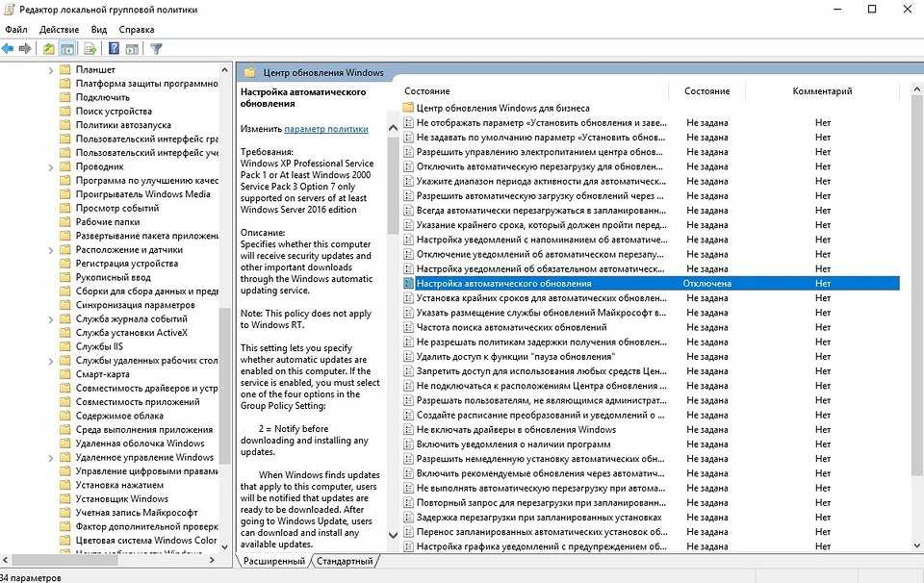Image resolution: width=924 pixels, height=583 pixels.
Task: Expand the Проводник tree node
Action: tap(50, 166)
